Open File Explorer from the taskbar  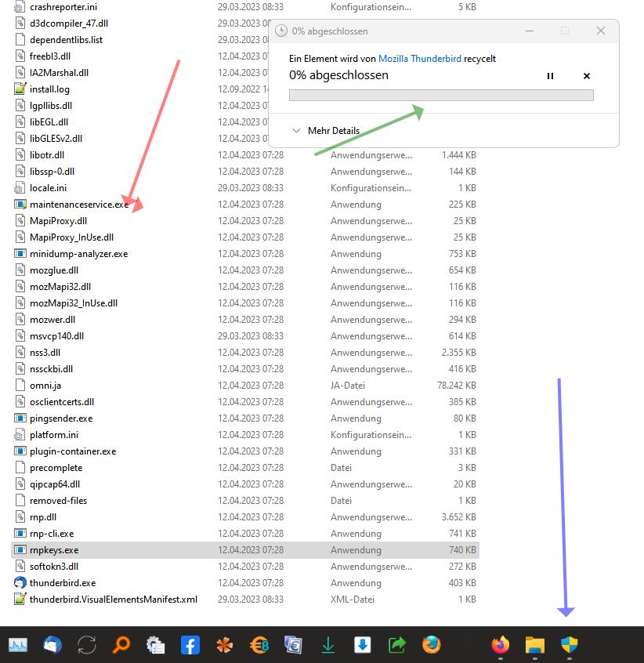(x=535, y=645)
